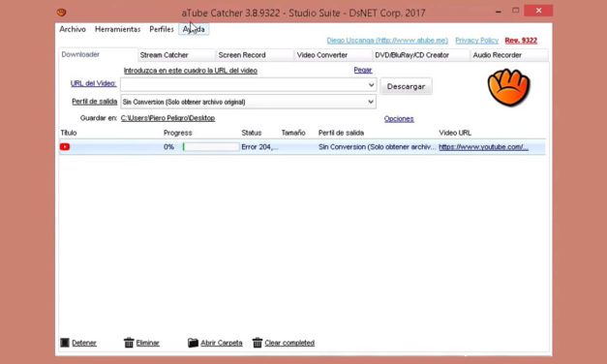607x364 pixels.
Task: Click the Clear completed link
Action: (x=289, y=343)
